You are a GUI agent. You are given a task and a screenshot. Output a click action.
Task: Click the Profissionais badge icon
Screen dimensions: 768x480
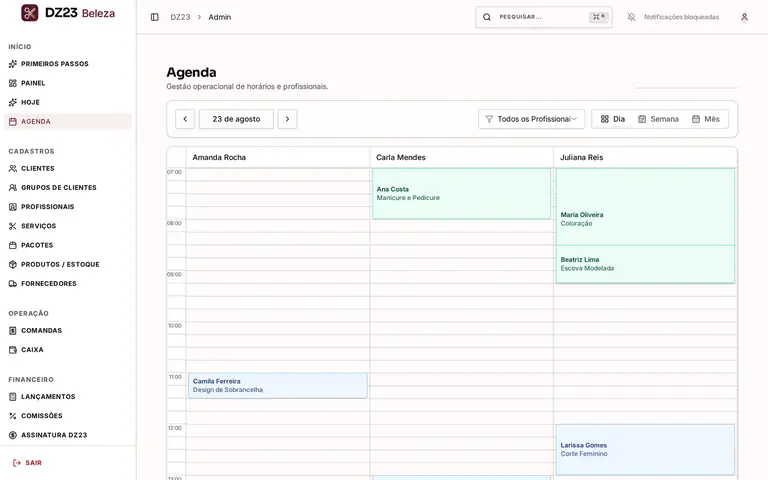13,207
